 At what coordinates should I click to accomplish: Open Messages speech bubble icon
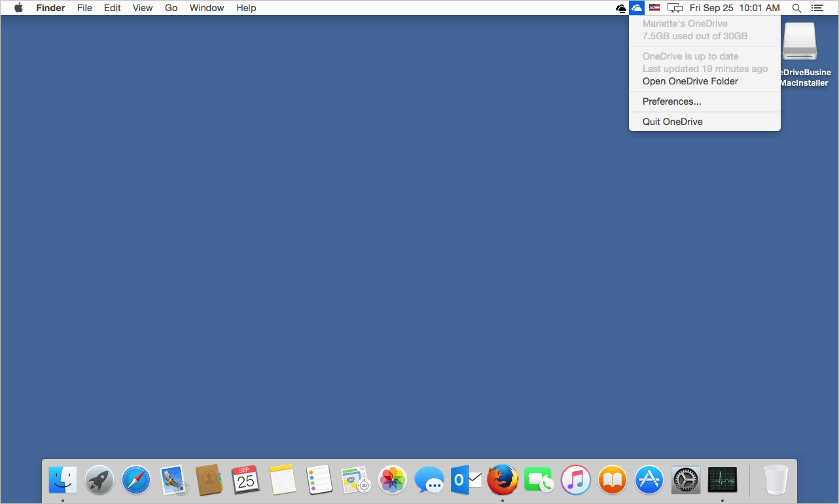(430, 480)
